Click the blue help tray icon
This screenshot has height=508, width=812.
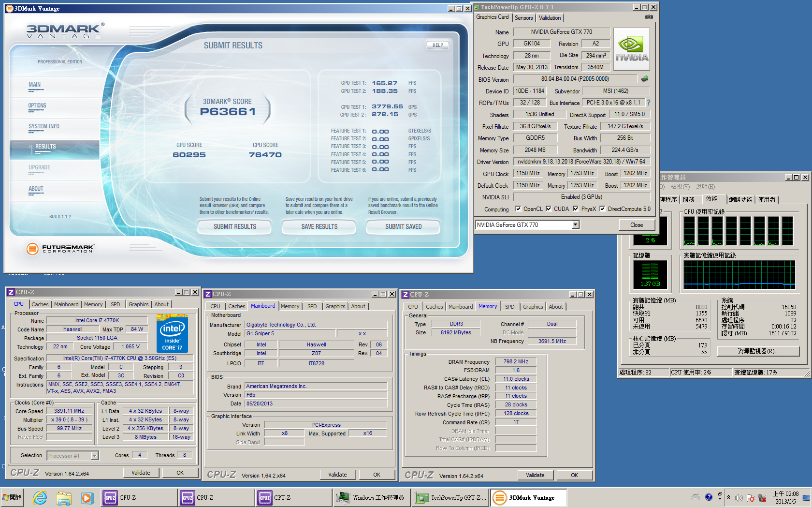(709, 497)
